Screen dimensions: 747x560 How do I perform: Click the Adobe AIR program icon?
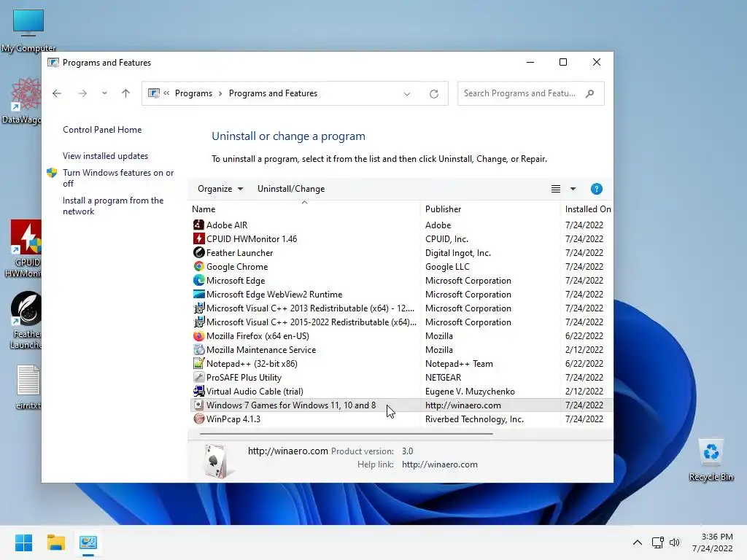pyautogui.click(x=198, y=225)
